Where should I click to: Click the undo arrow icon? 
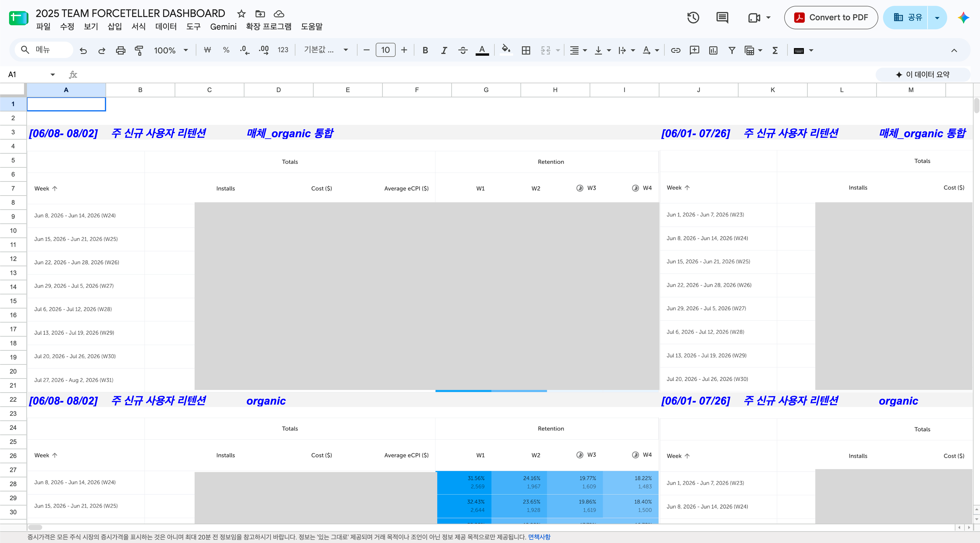point(83,50)
